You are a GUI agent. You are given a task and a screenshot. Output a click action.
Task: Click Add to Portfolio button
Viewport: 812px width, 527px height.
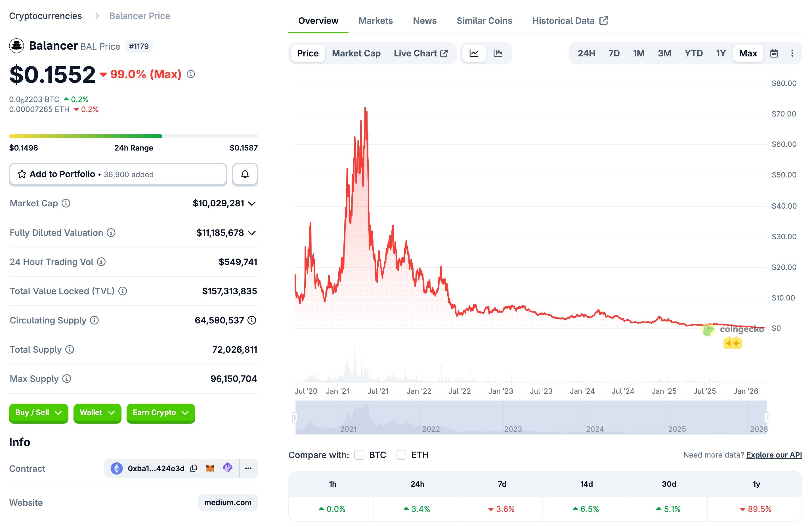[118, 174]
